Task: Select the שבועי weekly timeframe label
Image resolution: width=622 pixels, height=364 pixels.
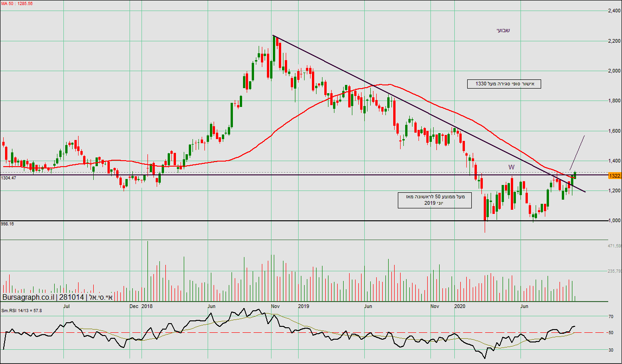Action: (x=503, y=30)
